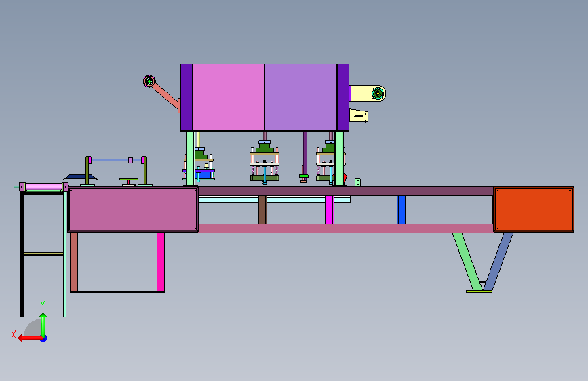Image resolution: width=588 pixels, height=381 pixels.
Task: Select the pink roller cylinder at the far left
Action: (x=44, y=186)
